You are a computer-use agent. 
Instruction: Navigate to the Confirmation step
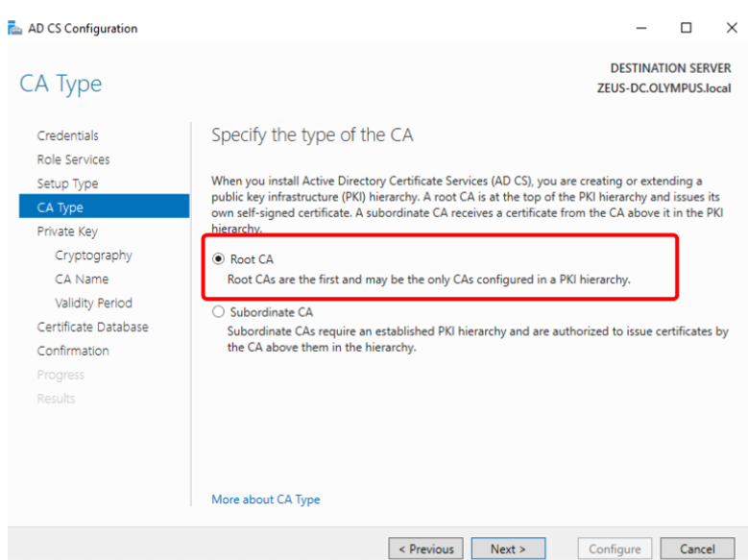(73, 351)
